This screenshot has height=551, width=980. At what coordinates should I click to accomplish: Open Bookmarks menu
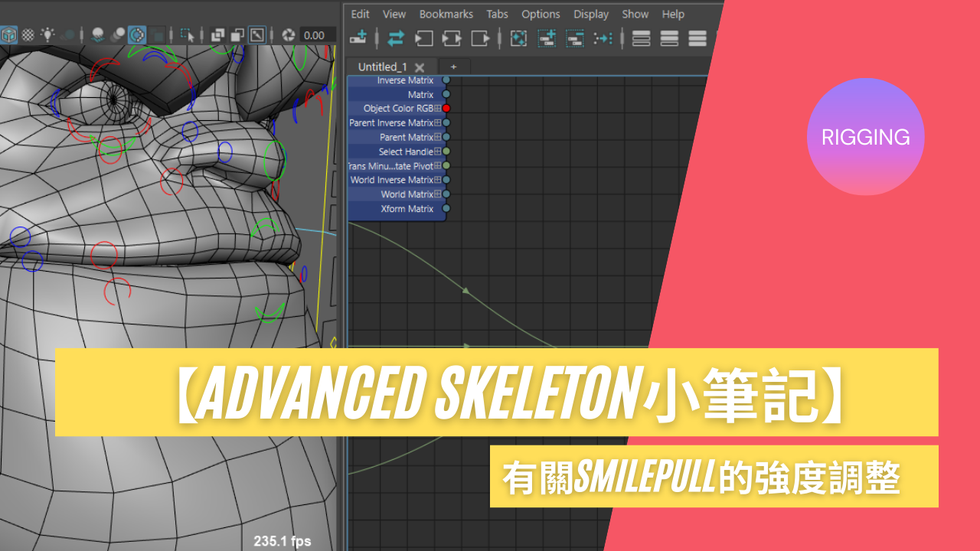[x=446, y=14]
